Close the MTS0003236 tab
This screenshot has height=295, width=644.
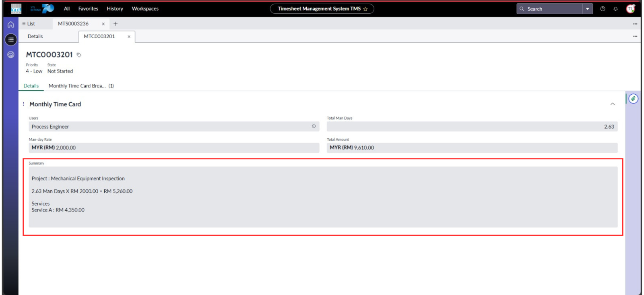[103, 24]
